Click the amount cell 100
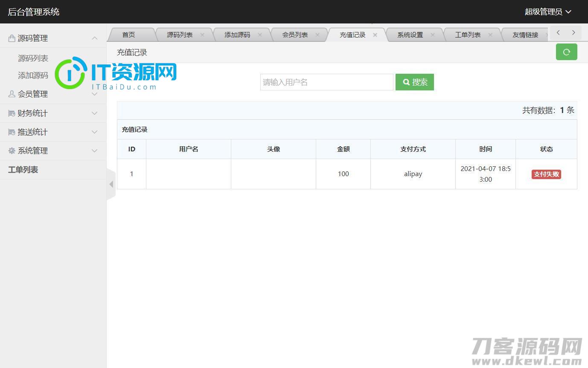The height and width of the screenshot is (368, 588). tap(343, 174)
